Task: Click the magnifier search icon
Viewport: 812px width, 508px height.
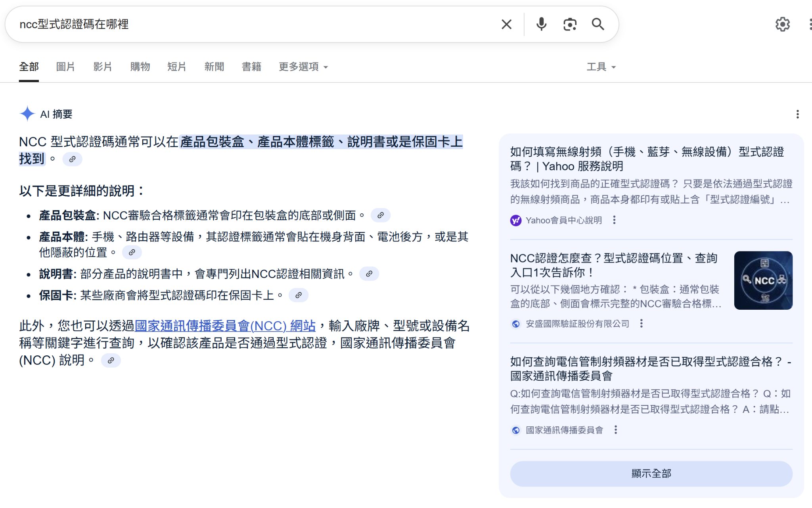Action: (x=598, y=24)
